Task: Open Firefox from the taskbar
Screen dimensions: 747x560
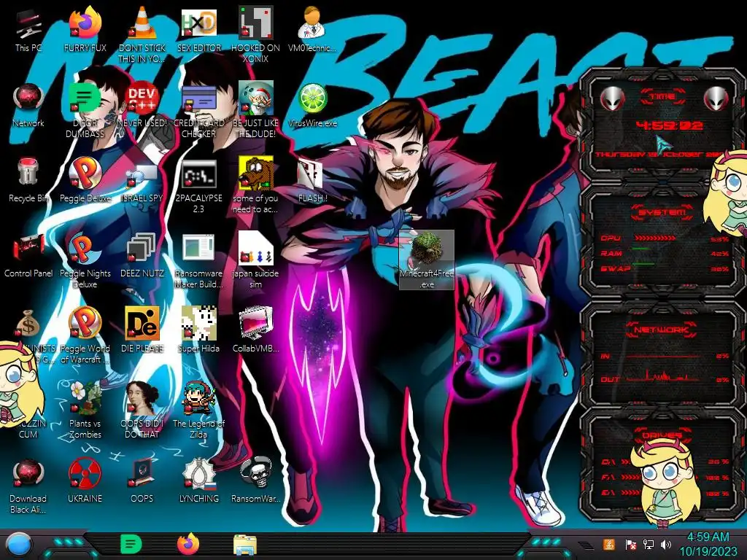Action: pos(188,544)
